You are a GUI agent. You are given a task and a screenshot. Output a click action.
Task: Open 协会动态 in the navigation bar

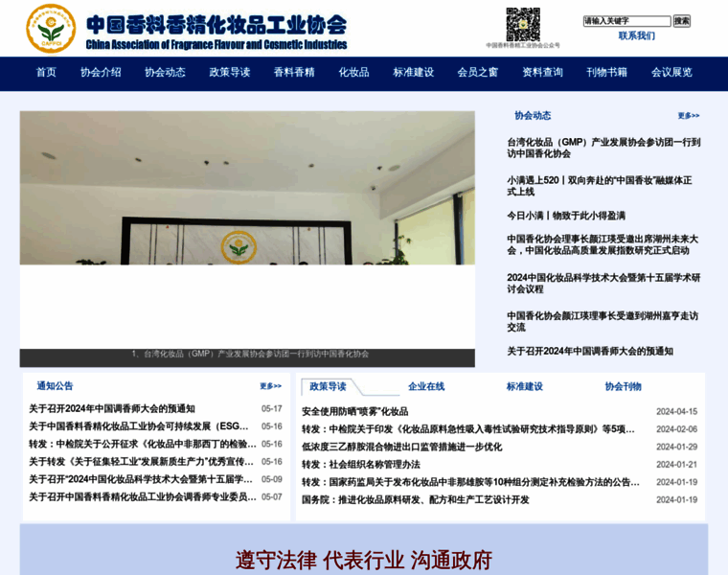[x=165, y=72]
